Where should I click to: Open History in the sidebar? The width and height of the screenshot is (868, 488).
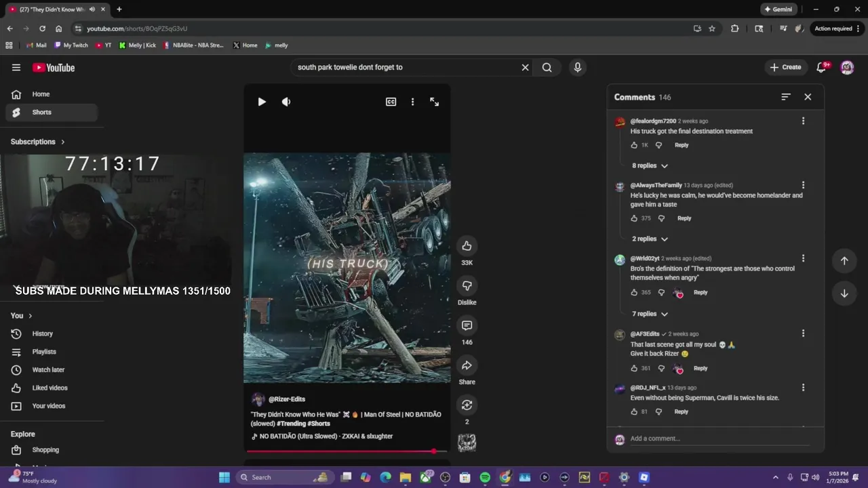pos(52,333)
